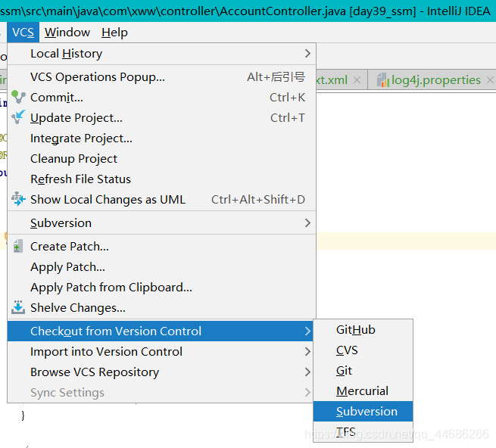Choose Git from checkout submenu
The image size is (496, 448).
pos(363,371)
